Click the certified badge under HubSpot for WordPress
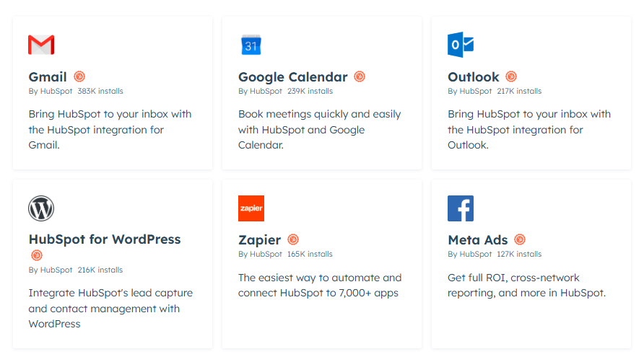Screen dimensions: 644x362 (x=37, y=255)
